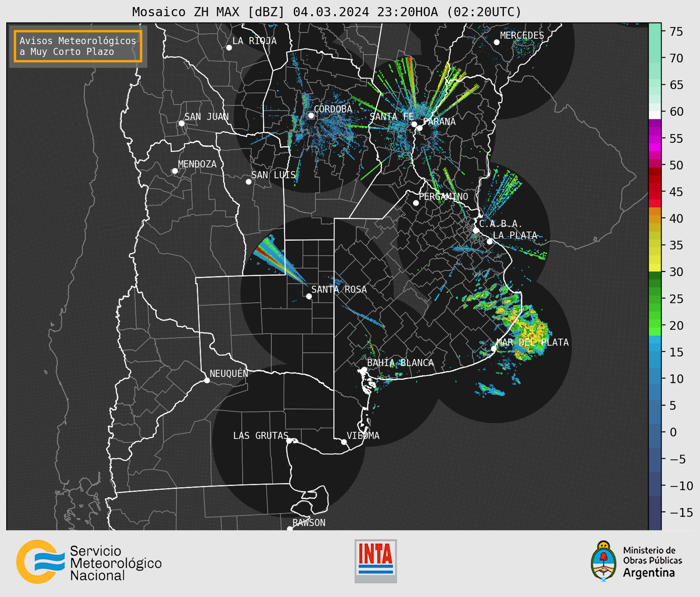
Task: Click the SAN LUIS city marker dot
Action: (x=249, y=182)
